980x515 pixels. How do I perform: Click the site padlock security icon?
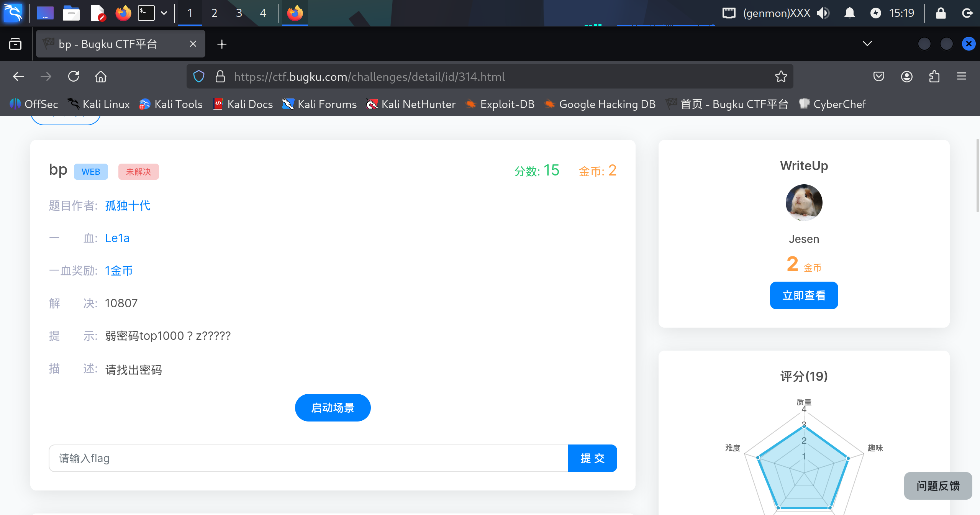click(x=220, y=77)
